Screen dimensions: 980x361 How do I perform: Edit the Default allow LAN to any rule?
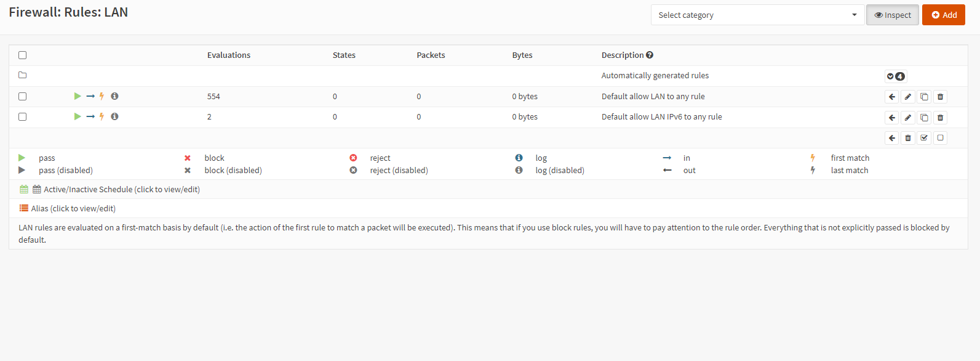point(908,97)
